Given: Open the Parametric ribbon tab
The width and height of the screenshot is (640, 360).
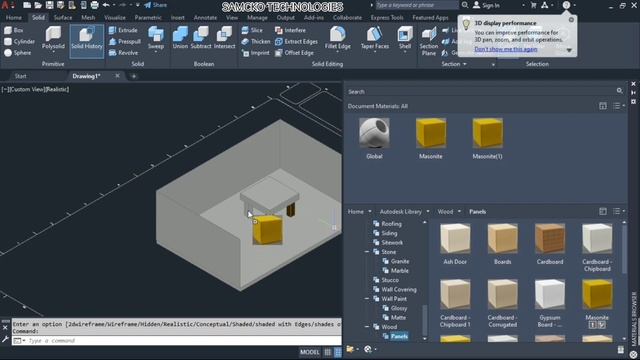Looking at the screenshot, I should (x=148, y=18).
